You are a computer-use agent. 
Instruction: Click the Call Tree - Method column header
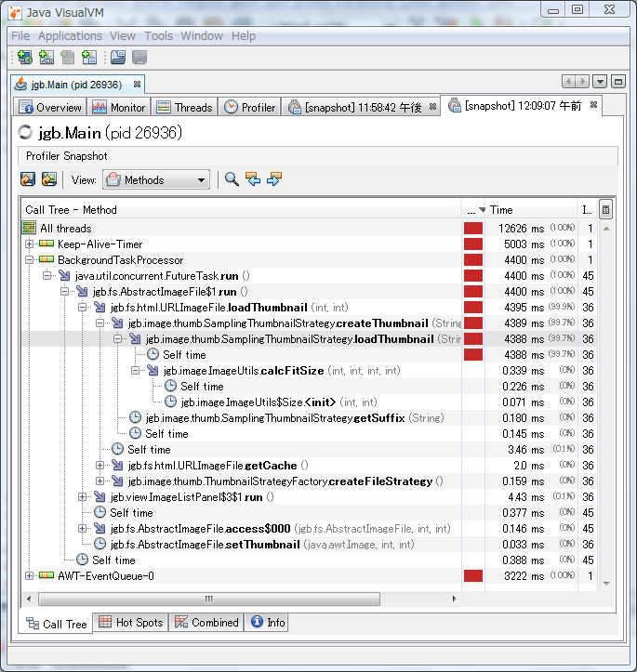coord(242,210)
